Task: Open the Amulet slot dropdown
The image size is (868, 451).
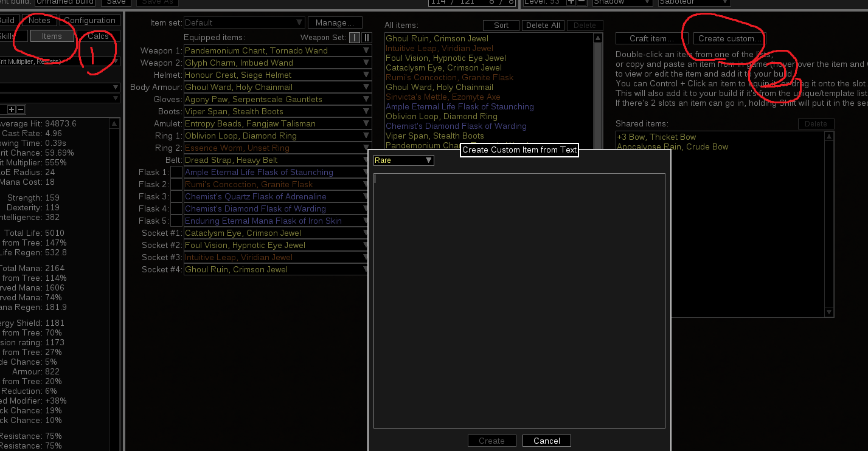Action: 277,123
